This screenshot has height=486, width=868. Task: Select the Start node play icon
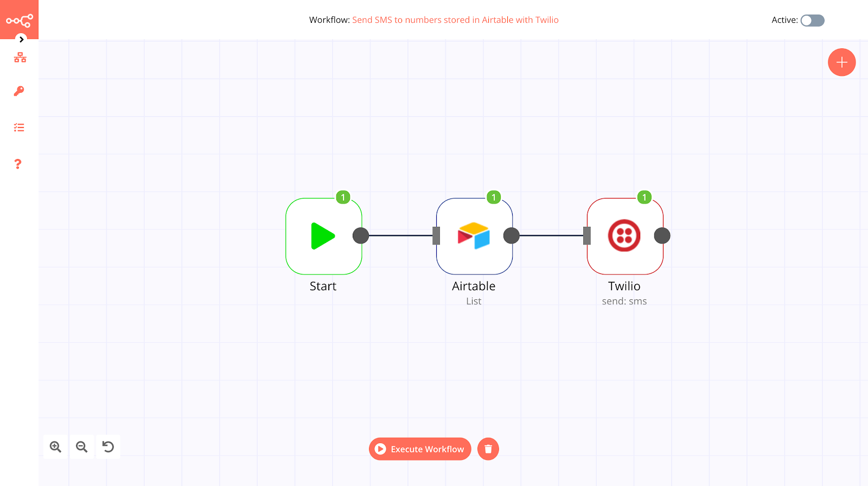tap(323, 236)
